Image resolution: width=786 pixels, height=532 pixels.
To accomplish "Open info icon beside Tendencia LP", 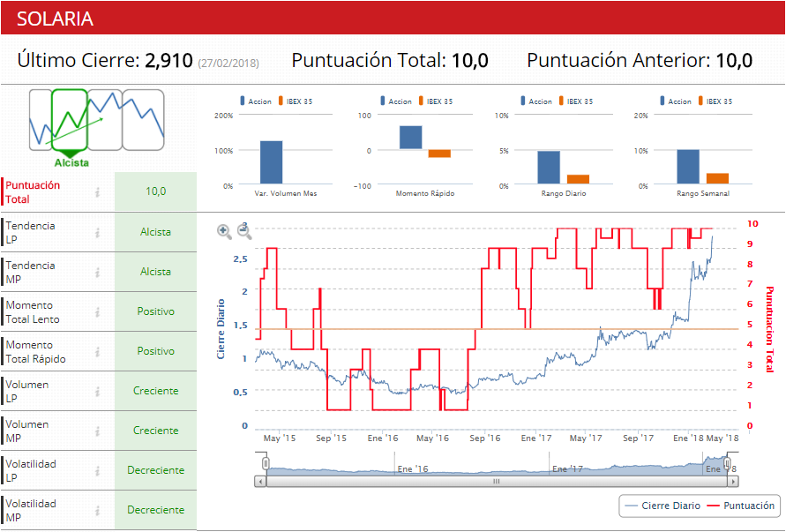I will coord(98,232).
